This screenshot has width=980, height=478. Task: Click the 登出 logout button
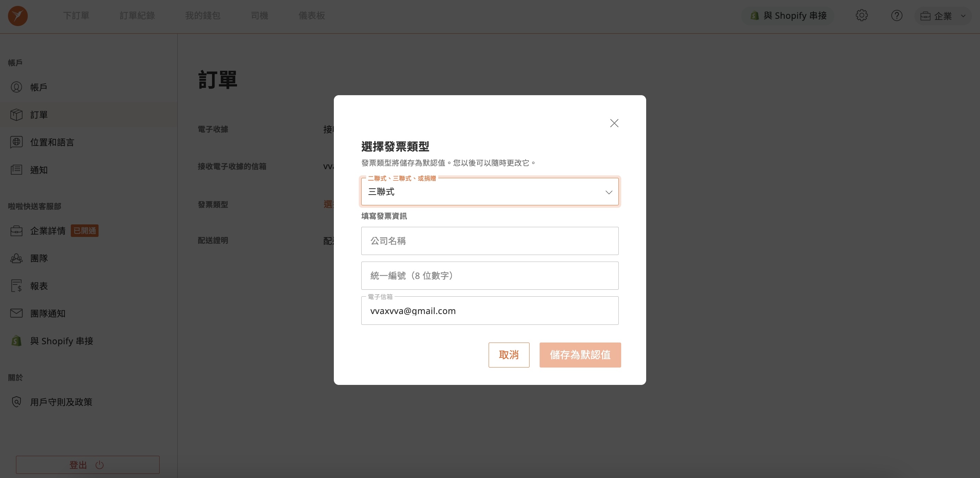point(87,465)
